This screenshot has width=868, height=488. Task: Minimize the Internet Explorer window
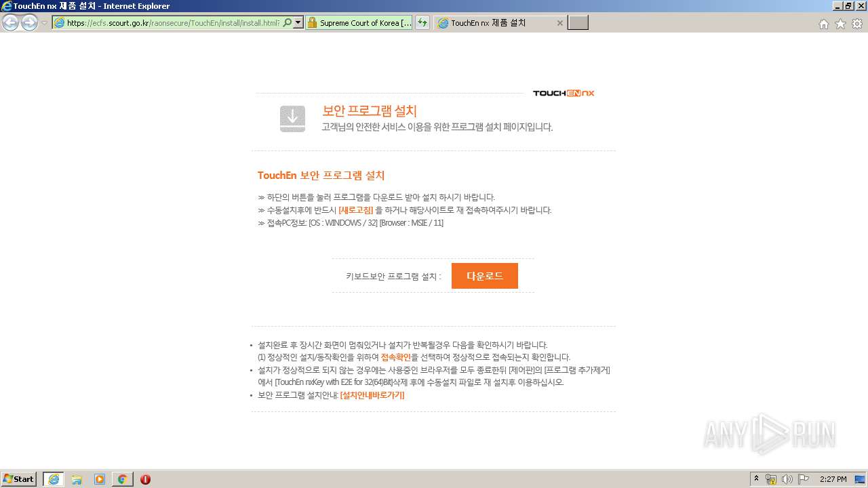837,6
